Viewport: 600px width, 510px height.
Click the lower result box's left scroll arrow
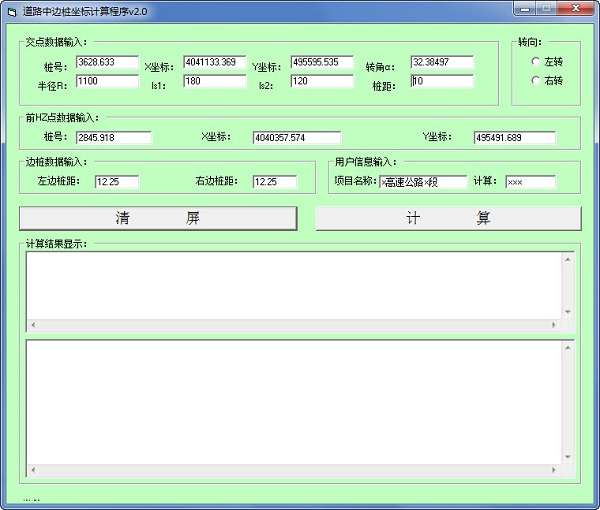pos(32,469)
